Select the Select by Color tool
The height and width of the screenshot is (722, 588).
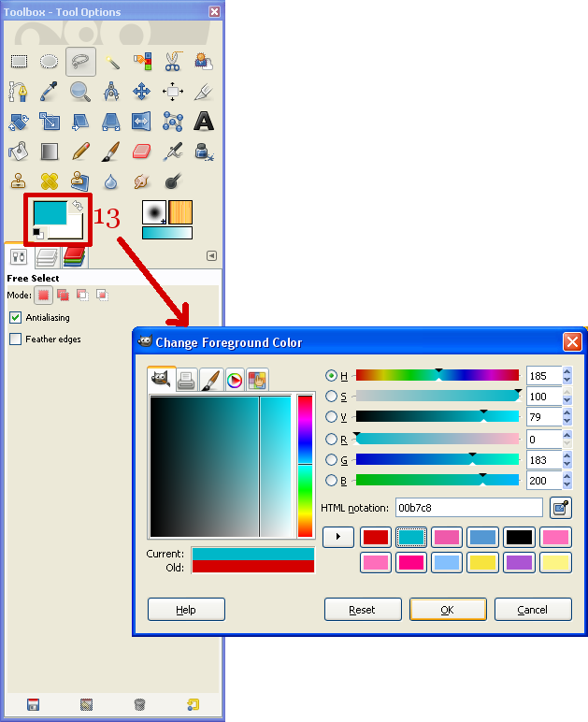point(142,61)
